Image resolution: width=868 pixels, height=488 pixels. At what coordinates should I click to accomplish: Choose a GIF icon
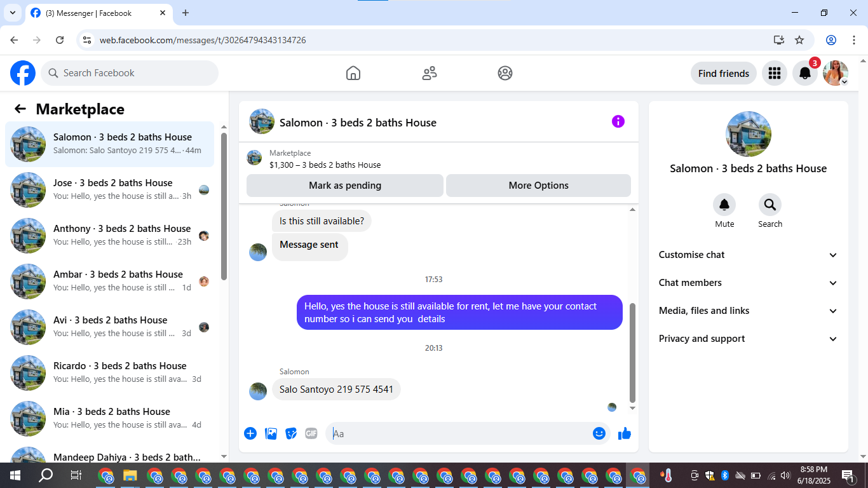311,433
